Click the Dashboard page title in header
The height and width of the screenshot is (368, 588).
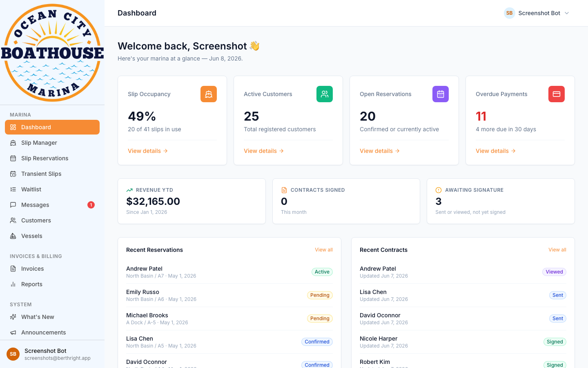[x=137, y=13]
